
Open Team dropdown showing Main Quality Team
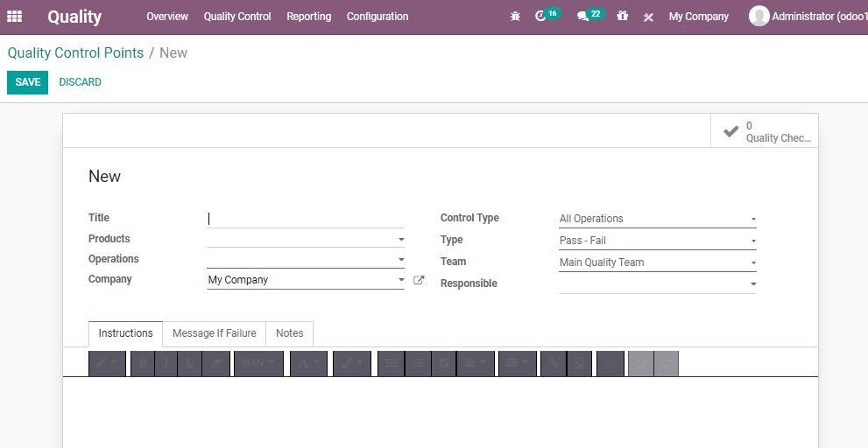[658, 262]
